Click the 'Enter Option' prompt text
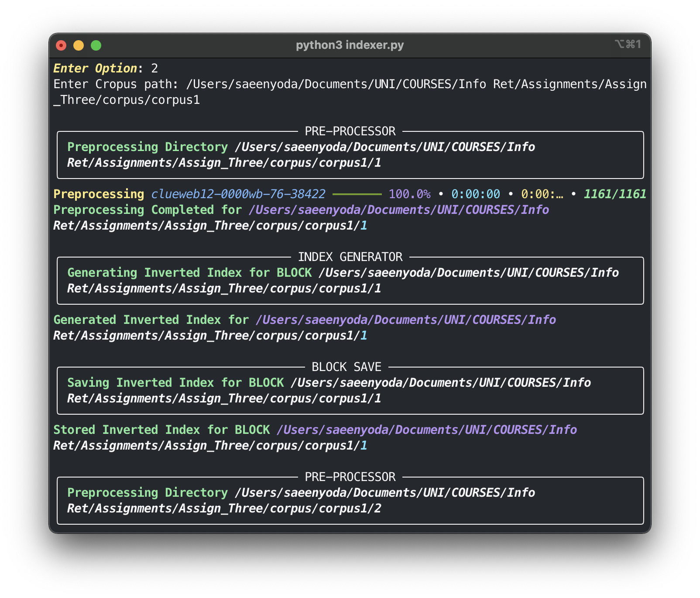 click(x=95, y=69)
